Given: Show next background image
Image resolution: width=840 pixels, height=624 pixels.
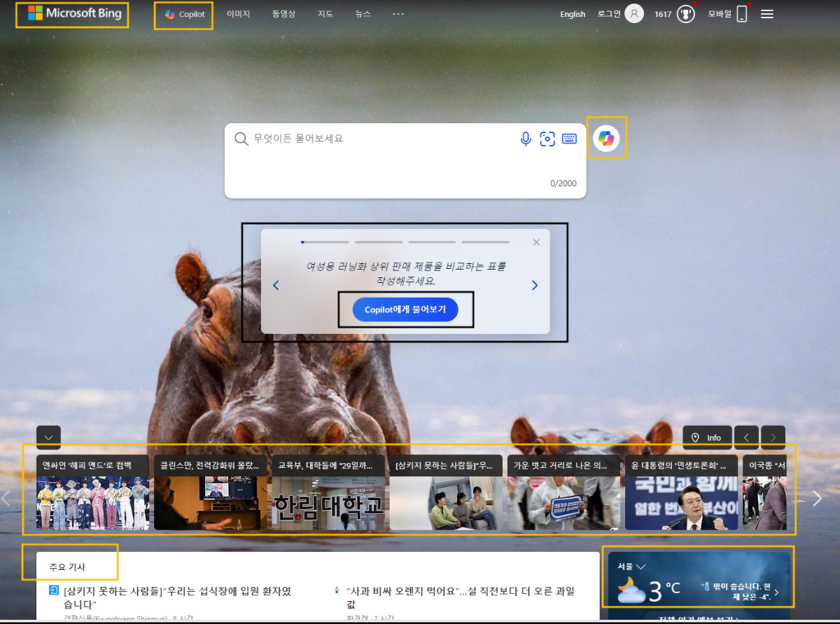Looking at the screenshot, I should click(x=773, y=438).
